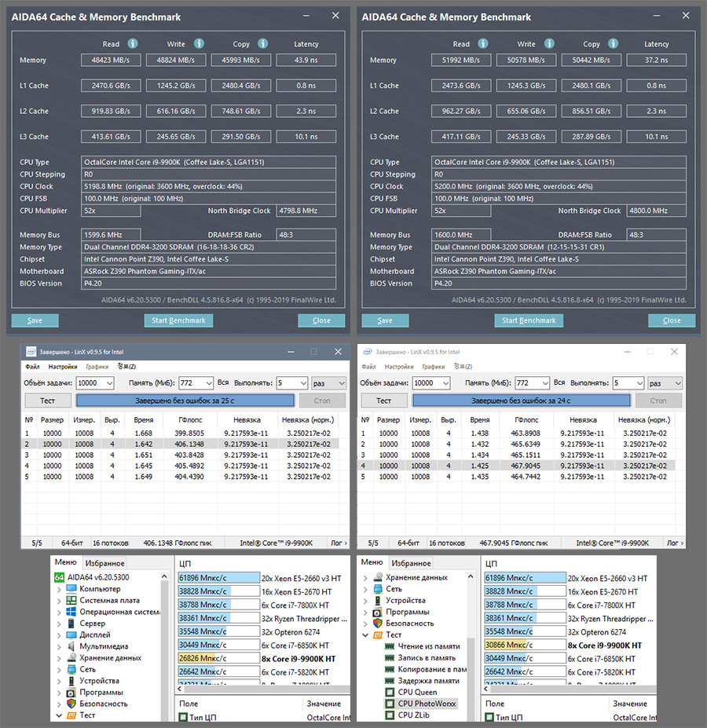Select Операционная система Windows icon
Viewport: 707px width, 728px height.
click(71, 612)
